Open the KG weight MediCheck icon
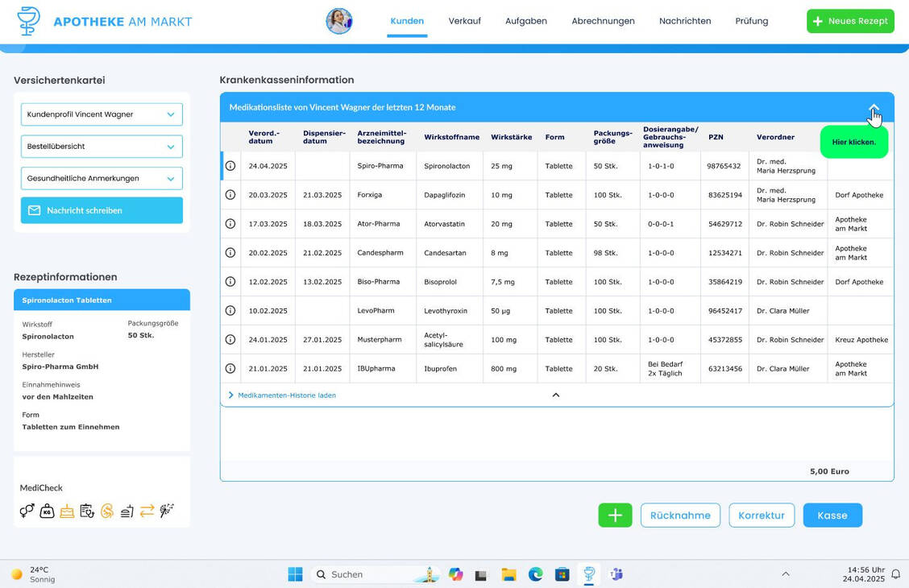Screen dimensions: 909x588 (47, 511)
